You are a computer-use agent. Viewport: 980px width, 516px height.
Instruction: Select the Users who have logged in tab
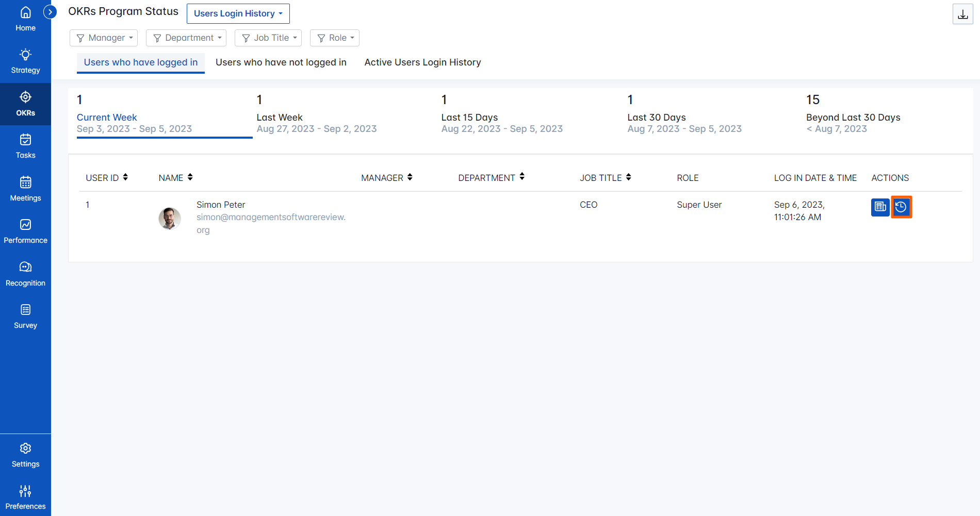point(141,62)
